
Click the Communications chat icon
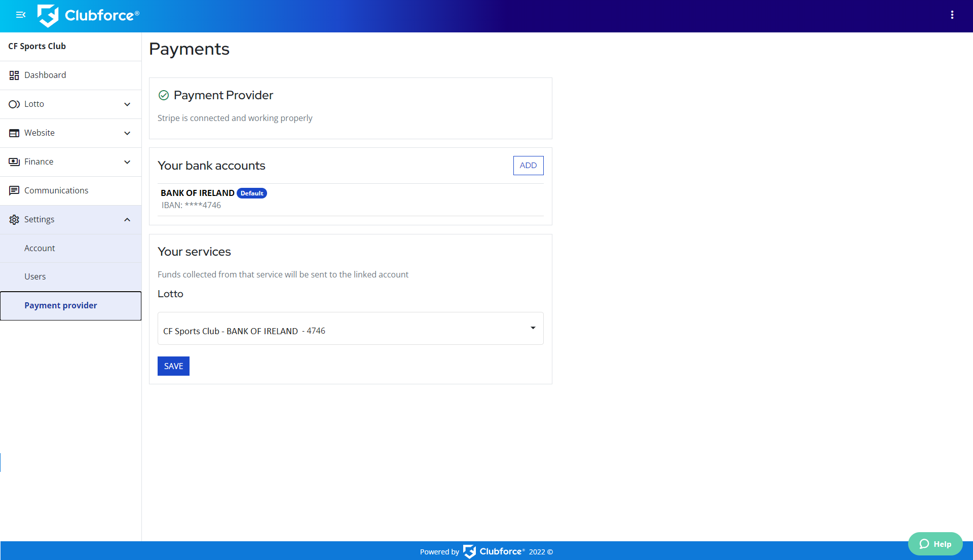[14, 191]
